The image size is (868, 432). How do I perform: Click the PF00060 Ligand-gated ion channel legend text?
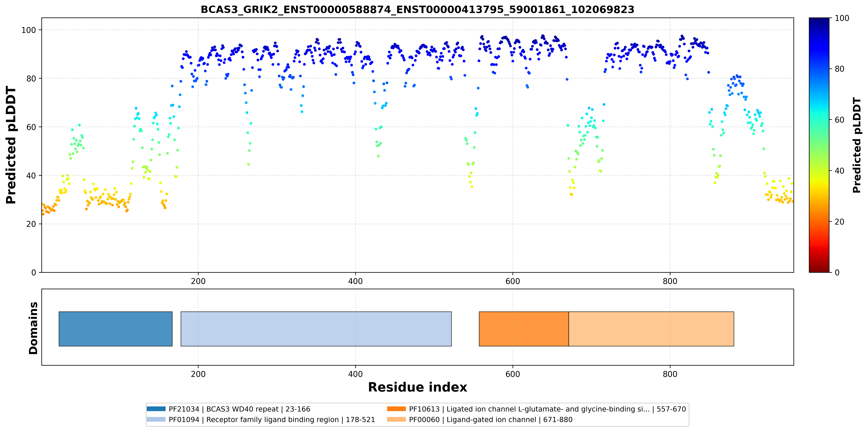[x=491, y=420]
